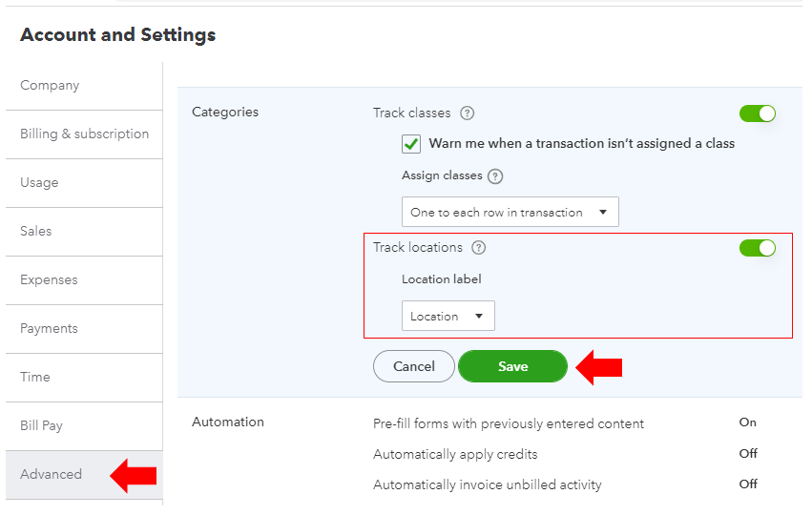
Task: Open help icon beside Track locations
Action: point(478,247)
